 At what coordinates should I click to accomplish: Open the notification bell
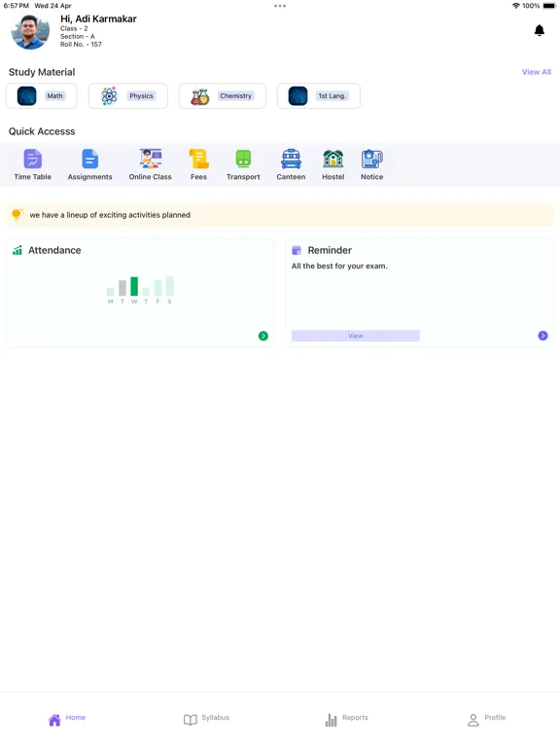(539, 30)
